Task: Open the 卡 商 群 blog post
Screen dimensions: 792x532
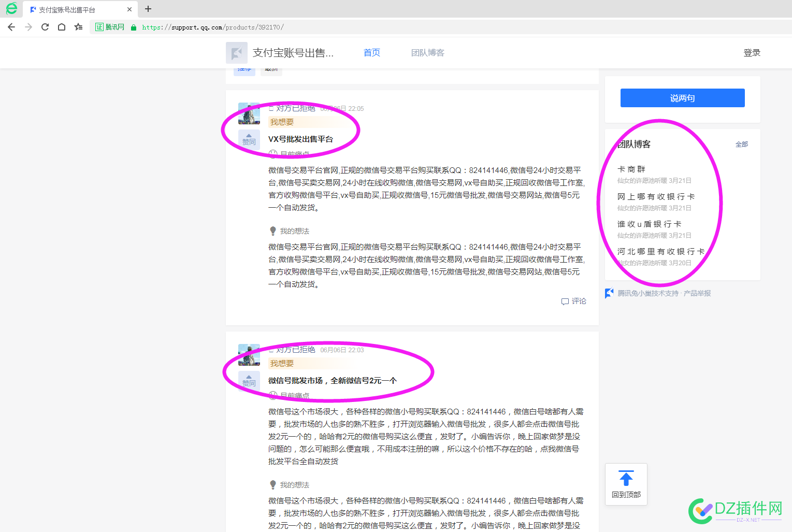Action: click(631, 169)
